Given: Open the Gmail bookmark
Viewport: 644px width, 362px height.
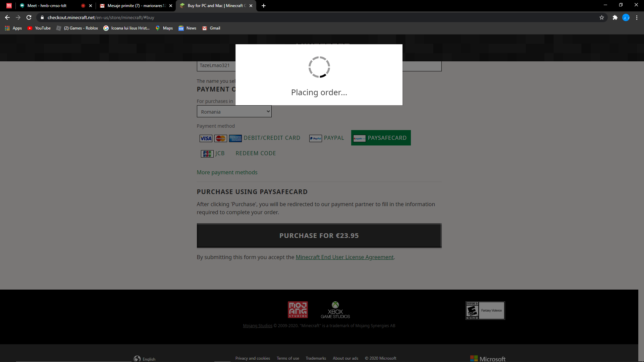Looking at the screenshot, I should coord(211,28).
